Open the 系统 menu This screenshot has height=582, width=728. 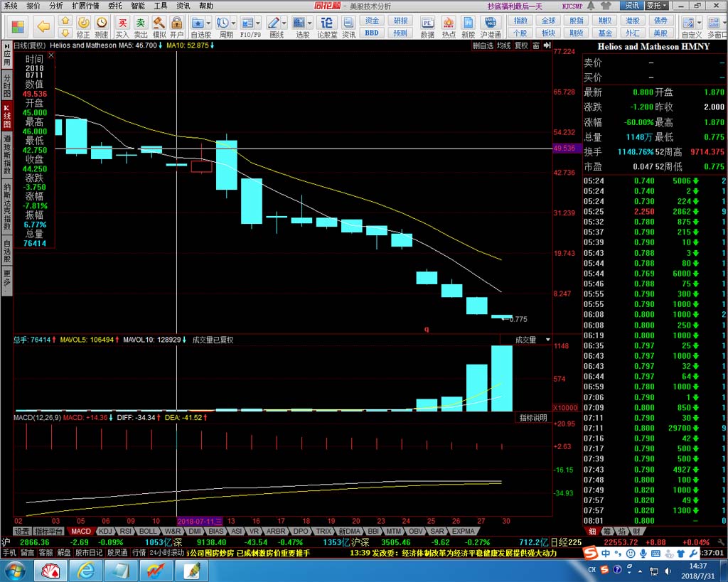(10, 6)
